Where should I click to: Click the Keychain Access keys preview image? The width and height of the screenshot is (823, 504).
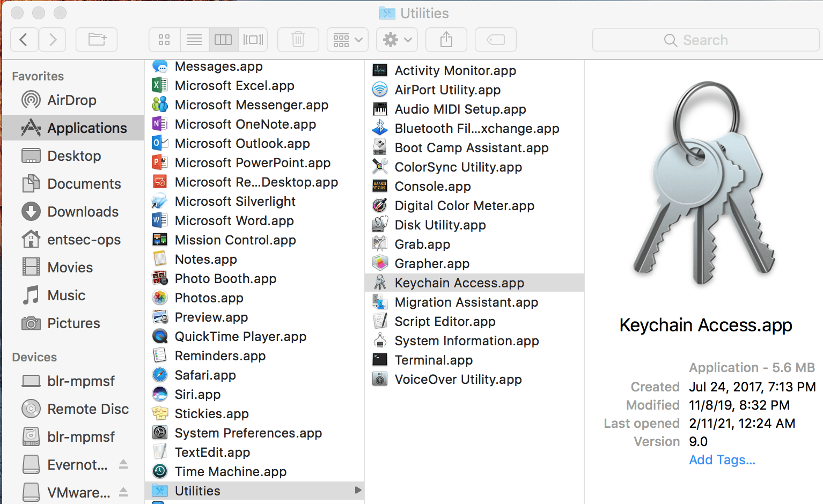(x=704, y=183)
